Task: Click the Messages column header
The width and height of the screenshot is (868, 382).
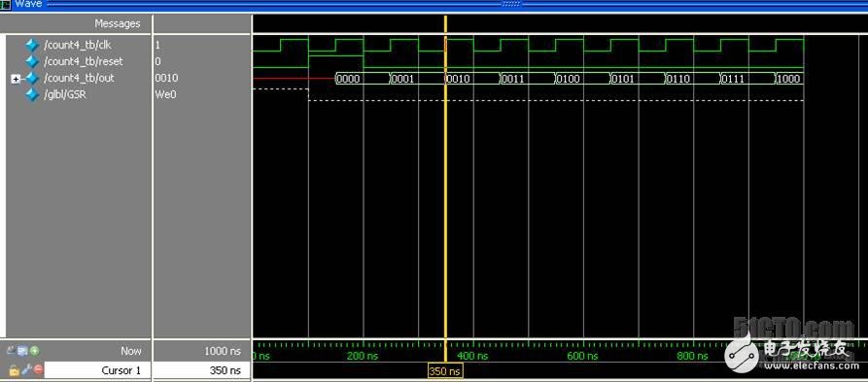Action: 118,23
